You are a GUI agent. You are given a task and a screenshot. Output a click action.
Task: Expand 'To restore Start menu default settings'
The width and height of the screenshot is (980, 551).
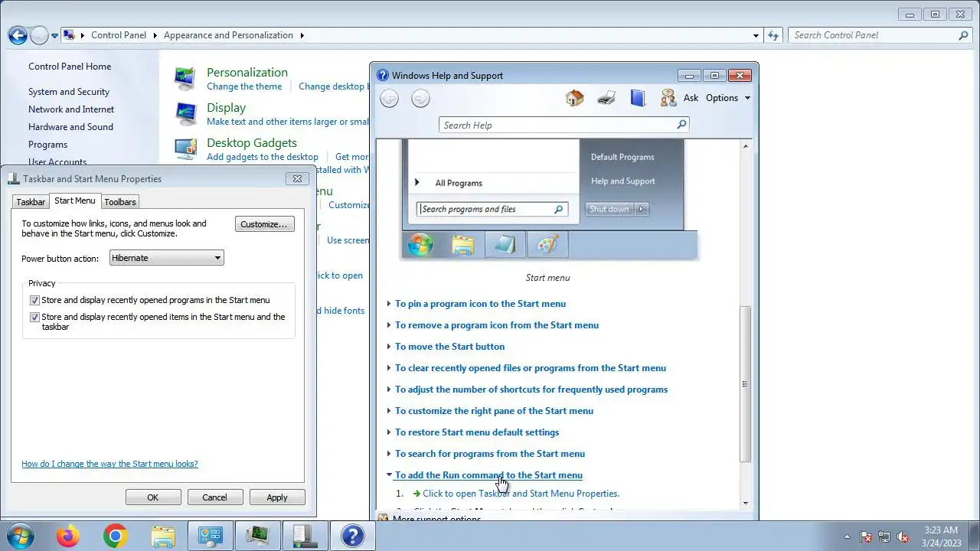(x=477, y=432)
